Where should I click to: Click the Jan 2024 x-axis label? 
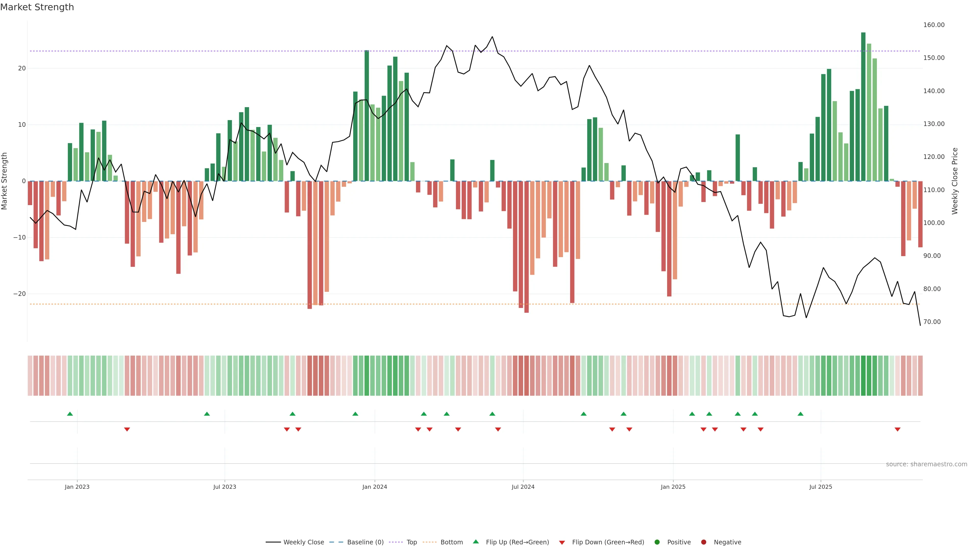click(374, 487)
